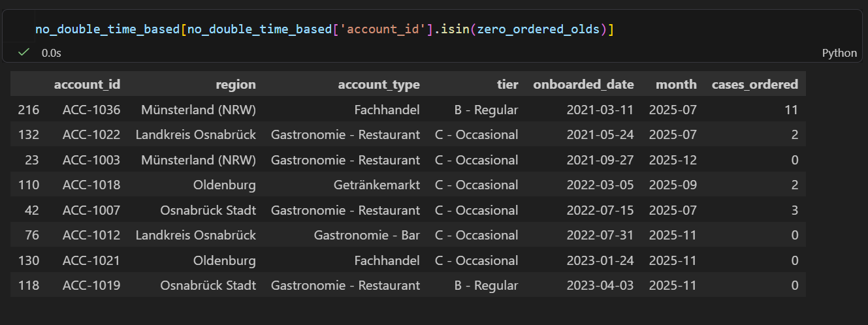Click Osnabrück Stadt region in ACC-1007 row
Screen dimensions: 868x325
point(208,210)
